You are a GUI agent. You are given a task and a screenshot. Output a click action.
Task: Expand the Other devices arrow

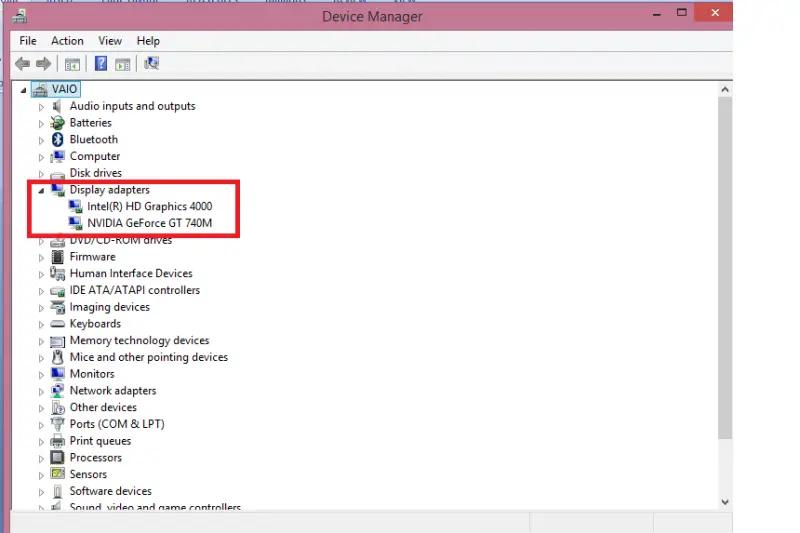click(41, 409)
